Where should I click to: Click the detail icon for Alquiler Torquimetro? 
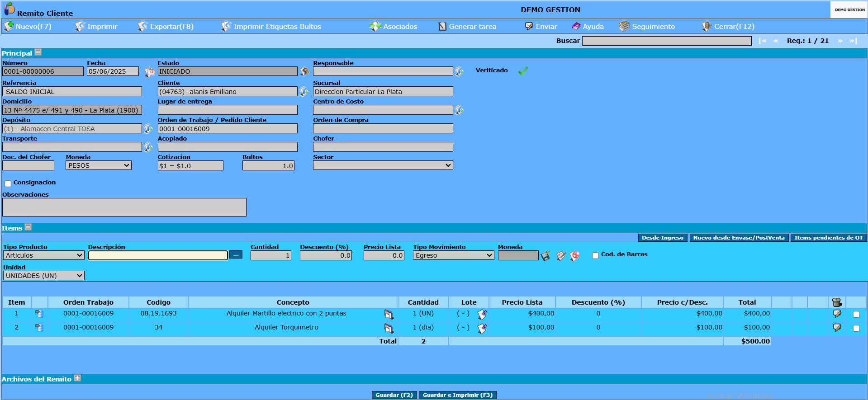[x=389, y=328]
